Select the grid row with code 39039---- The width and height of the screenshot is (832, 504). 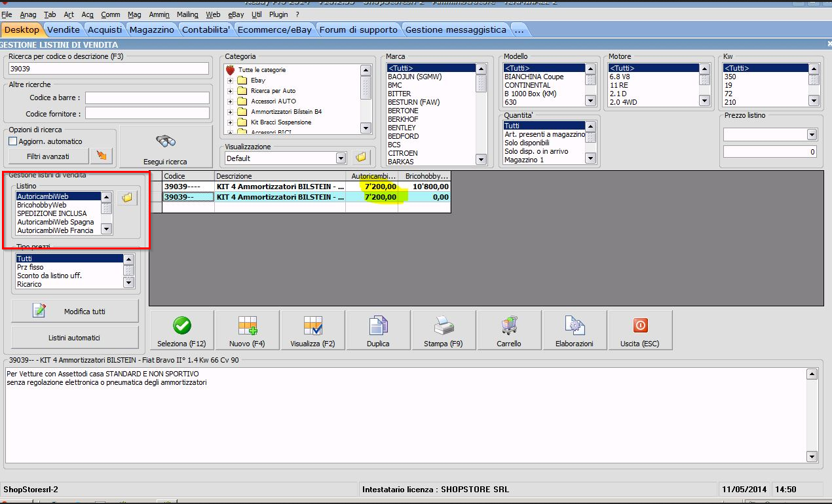pyautogui.click(x=307, y=187)
